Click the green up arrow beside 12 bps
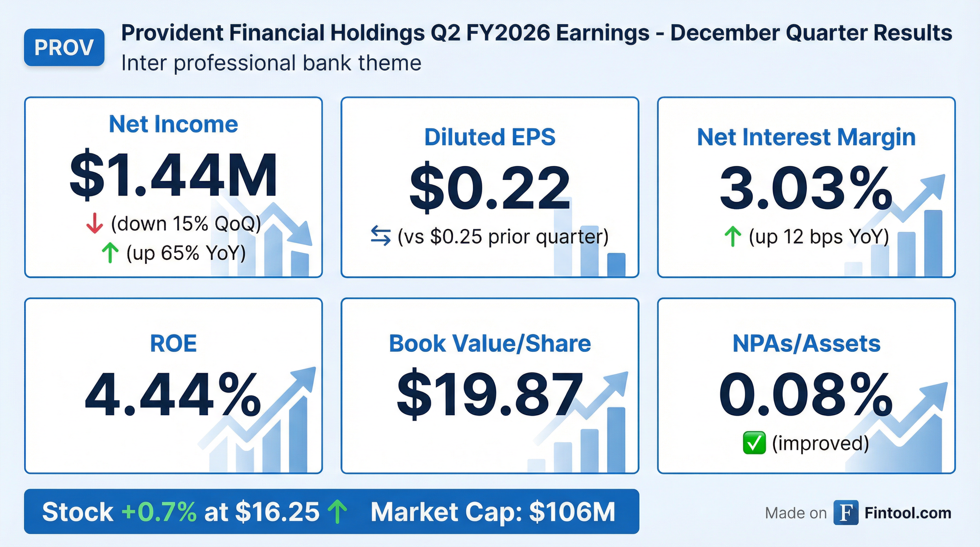980x547 pixels. (733, 236)
